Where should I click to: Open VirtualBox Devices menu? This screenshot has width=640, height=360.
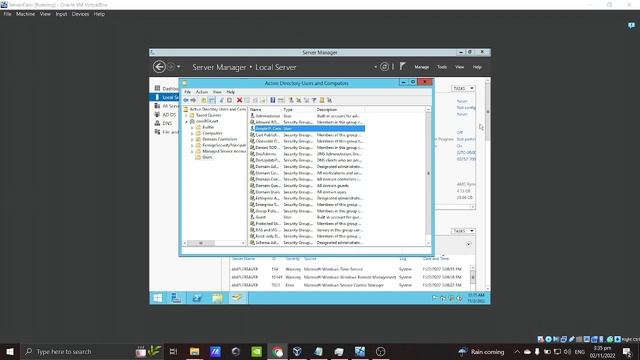[80, 14]
